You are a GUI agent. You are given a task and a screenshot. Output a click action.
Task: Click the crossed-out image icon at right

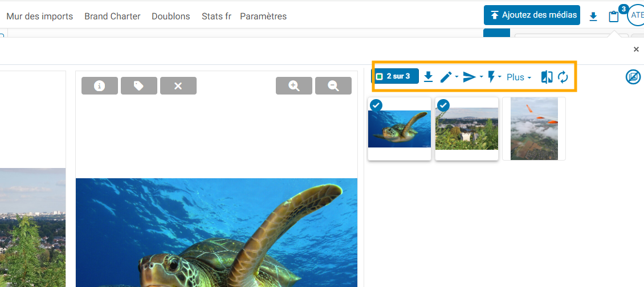[633, 77]
